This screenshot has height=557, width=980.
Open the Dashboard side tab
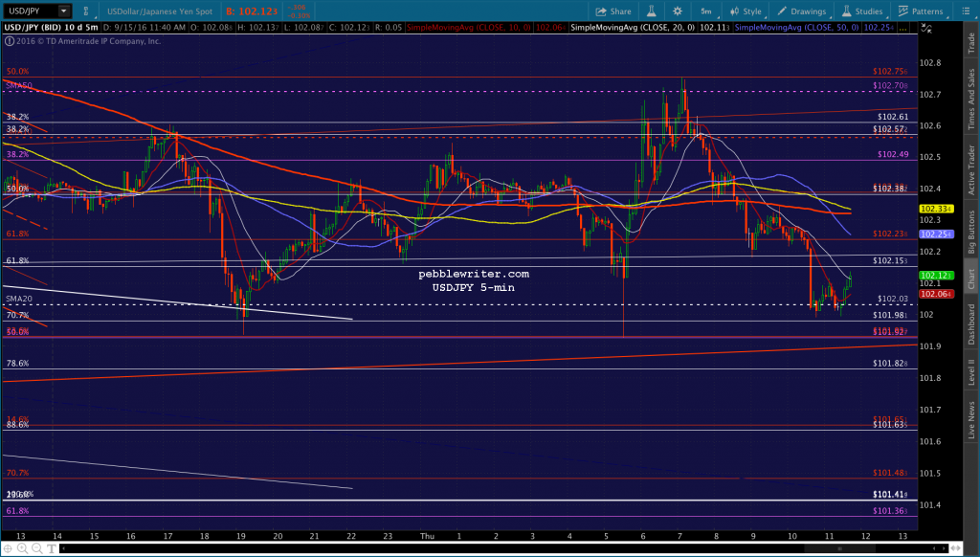coord(971,323)
